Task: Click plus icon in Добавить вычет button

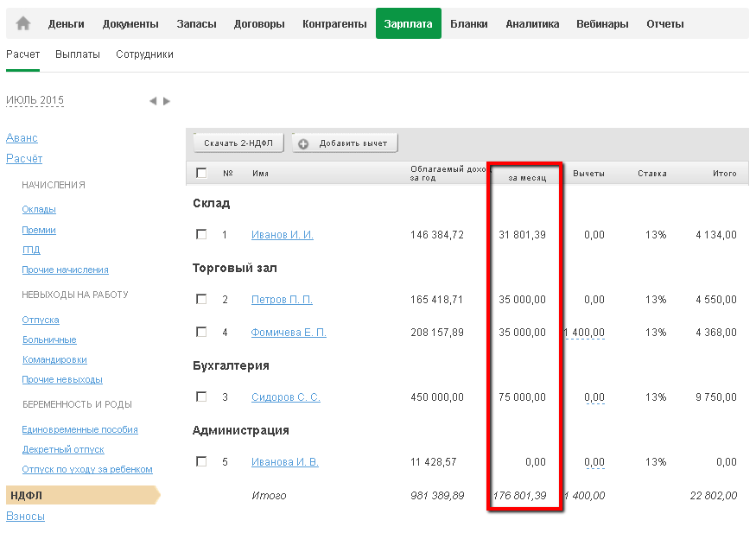Action: (x=303, y=143)
